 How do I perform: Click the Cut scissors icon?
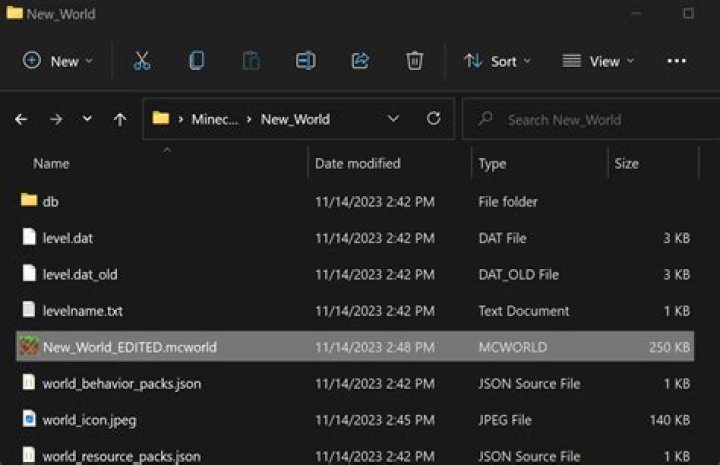tap(142, 61)
